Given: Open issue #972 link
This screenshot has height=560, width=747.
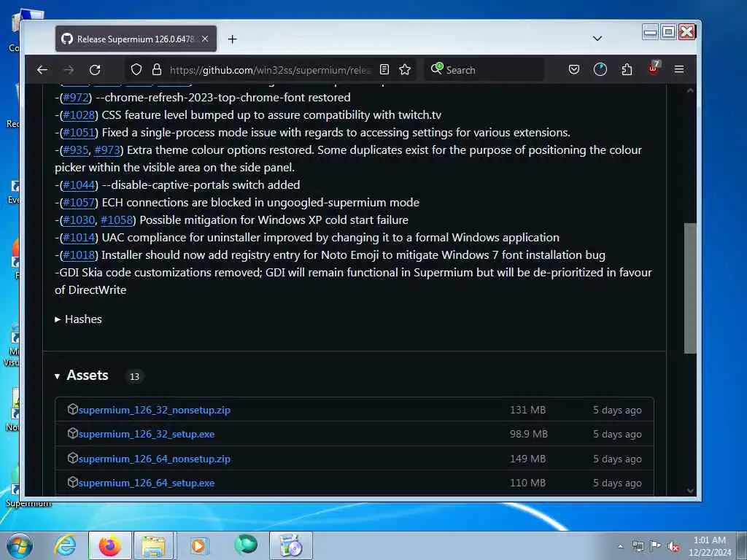Looking at the screenshot, I should pos(76,98).
